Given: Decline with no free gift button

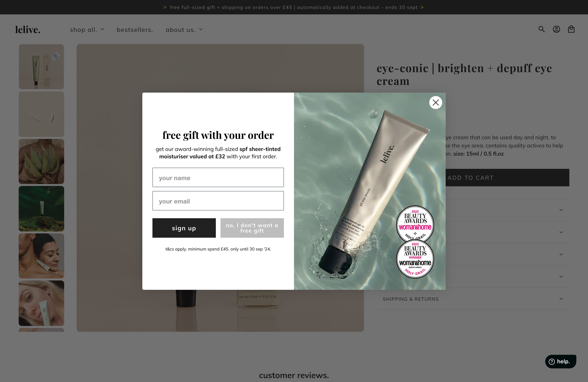Looking at the screenshot, I should click(252, 228).
